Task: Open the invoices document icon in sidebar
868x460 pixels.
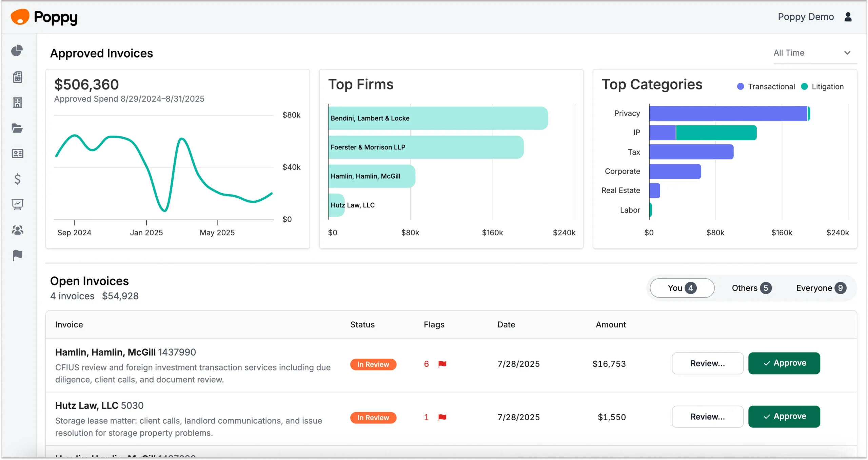Action: coord(17,77)
